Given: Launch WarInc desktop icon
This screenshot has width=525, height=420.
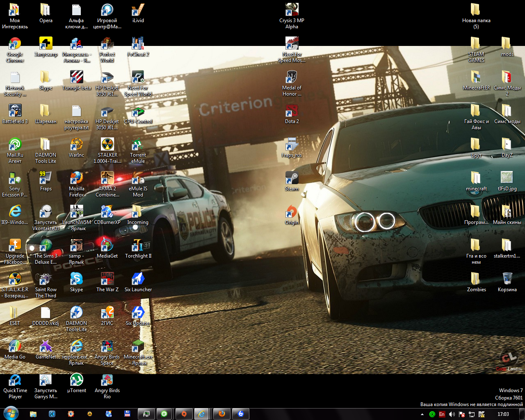Looking at the screenshot, I should point(77,144).
